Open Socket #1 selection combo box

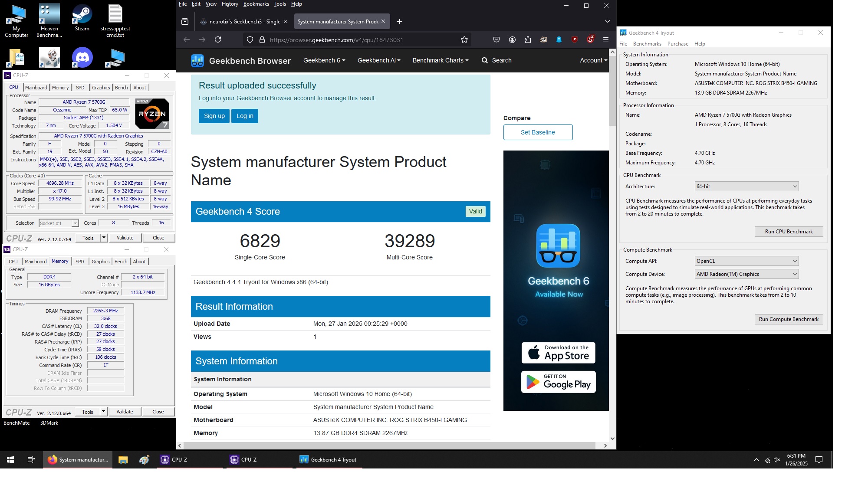(x=59, y=223)
